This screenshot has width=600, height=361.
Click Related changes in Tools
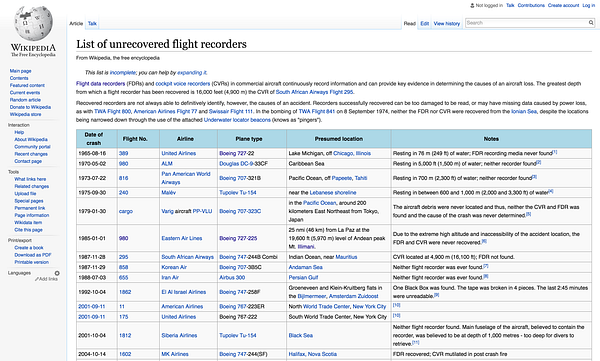coord(32,186)
